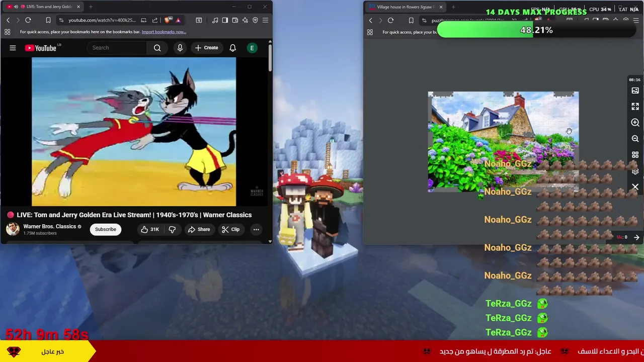
Task: Click the youtube.com address bar
Action: pyautogui.click(x=102, y=20)
